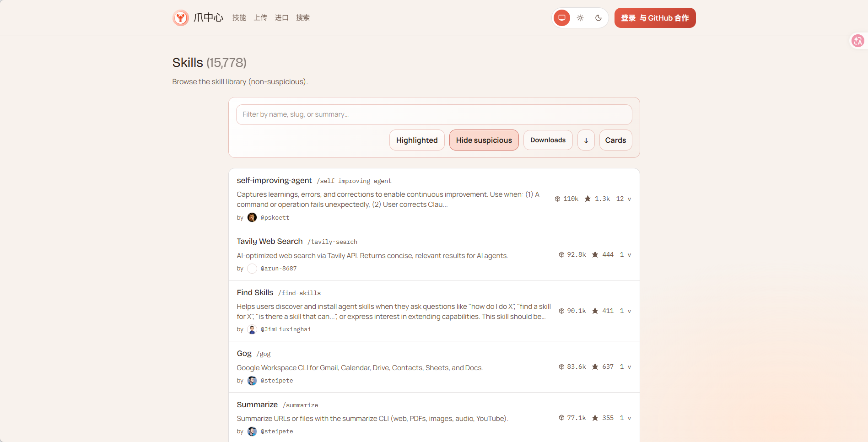This screenshot has height=442, width=868.
Task: Switch to Cards view
Action: point(615,140)
